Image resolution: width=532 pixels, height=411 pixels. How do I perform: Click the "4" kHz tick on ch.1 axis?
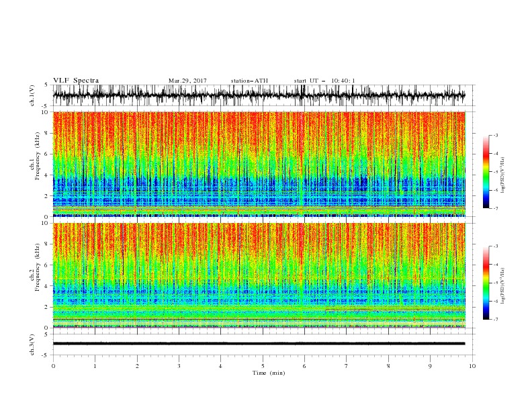pyautogui.click(x=46, y=175)
